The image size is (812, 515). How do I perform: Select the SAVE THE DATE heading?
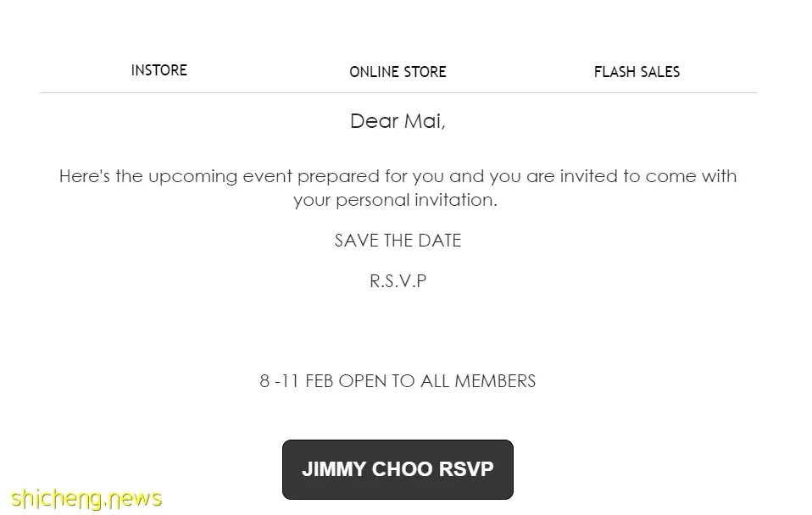point(398,241)
